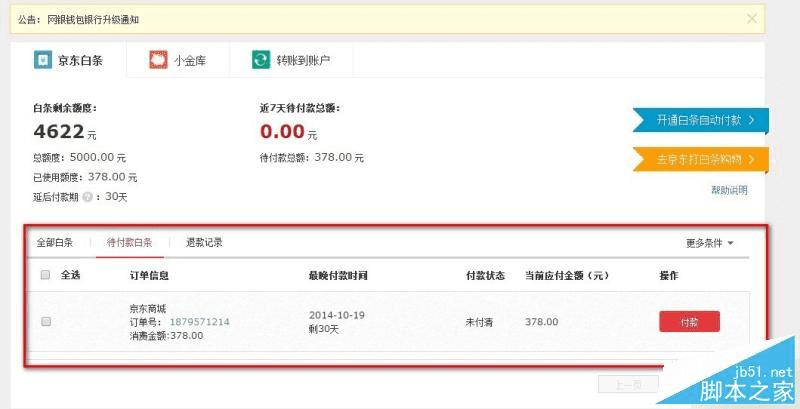
Task: Check the 全选 select-all checkbox
Action: (45, 275)
